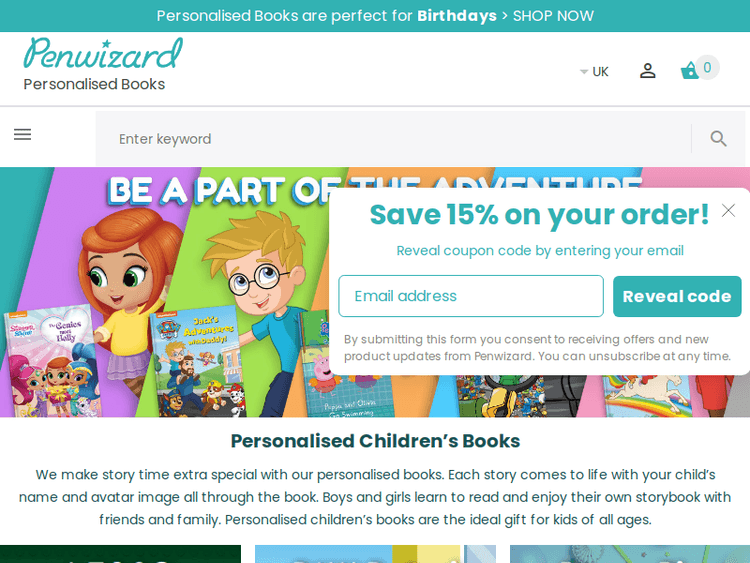Close the 15% discount popup

pyautogui.click(x=728, y=210)
